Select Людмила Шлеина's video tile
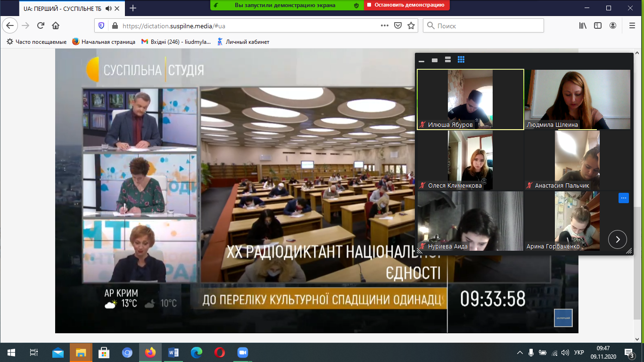This screenshot has height=362, width=644. tap(578, 99)
